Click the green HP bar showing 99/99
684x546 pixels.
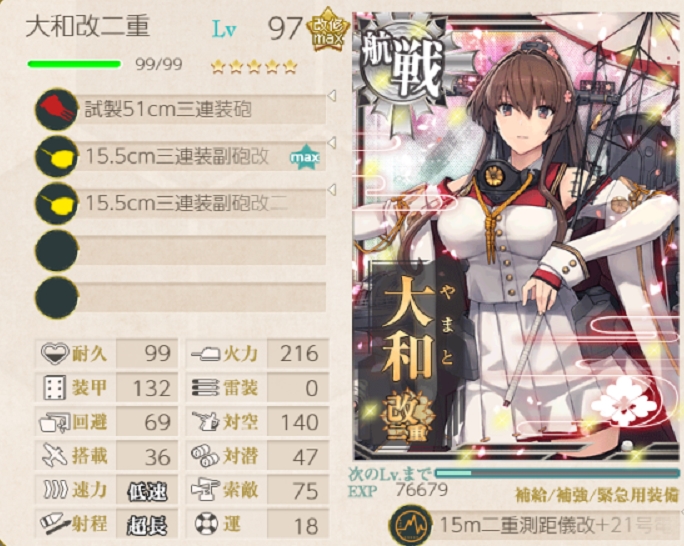(x=75, y=65)
